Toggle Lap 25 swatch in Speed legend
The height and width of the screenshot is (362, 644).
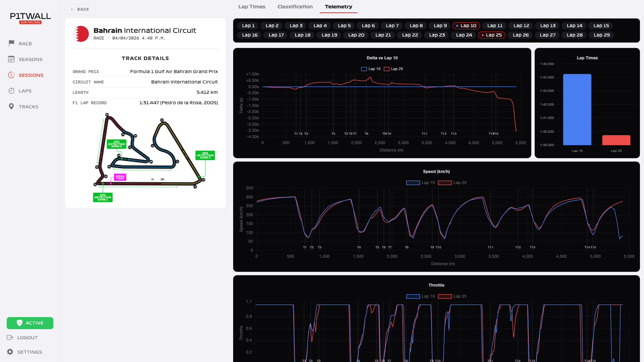pyautogui.click(x=445, y=183)
